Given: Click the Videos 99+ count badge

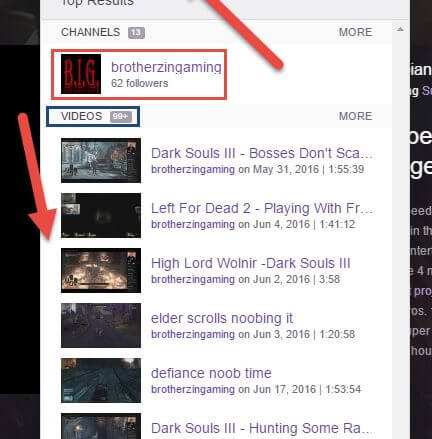Looking at the screenshot, I should (121, 116).
